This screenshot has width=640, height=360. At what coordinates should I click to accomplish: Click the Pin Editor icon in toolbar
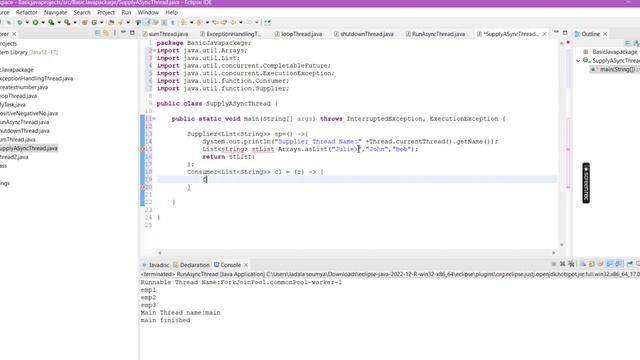pyautogui.click(x=267, y=22)
